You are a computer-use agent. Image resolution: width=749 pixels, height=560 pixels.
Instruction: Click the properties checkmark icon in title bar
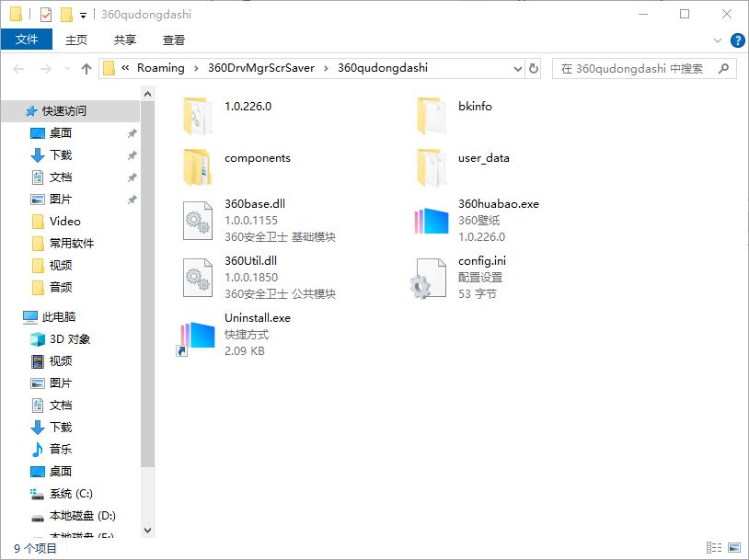pos(46,15)
